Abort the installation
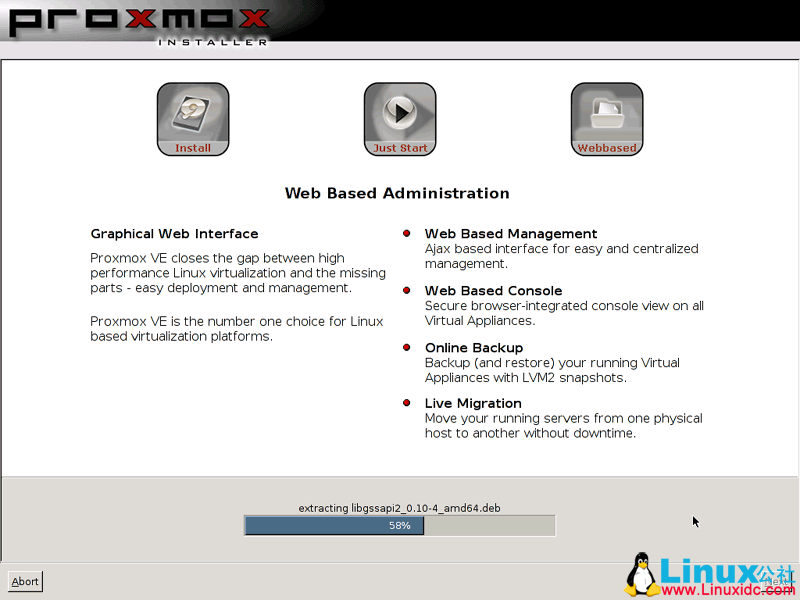Screen dimensions: 800x600 [25, 581]
